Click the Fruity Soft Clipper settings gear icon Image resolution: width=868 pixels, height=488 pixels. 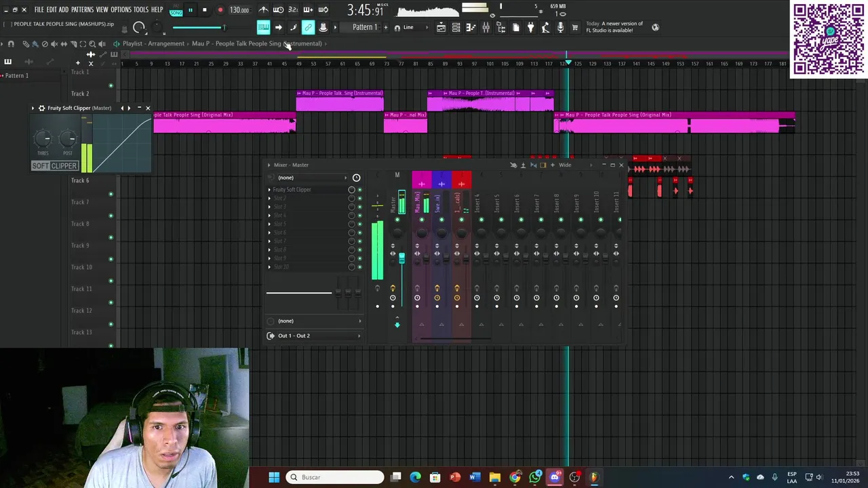pos(41,108)
